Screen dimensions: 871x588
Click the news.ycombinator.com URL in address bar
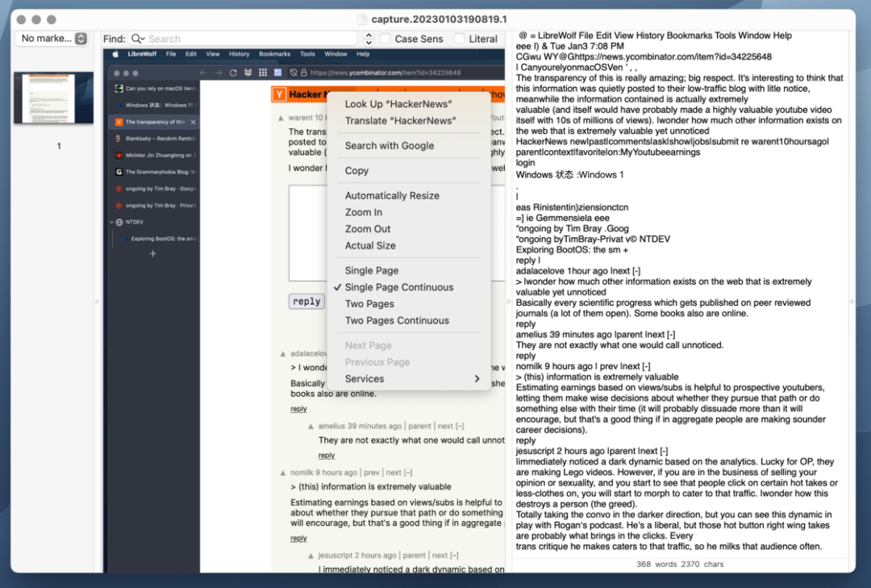pyautogui.click(x=385, y=73)
